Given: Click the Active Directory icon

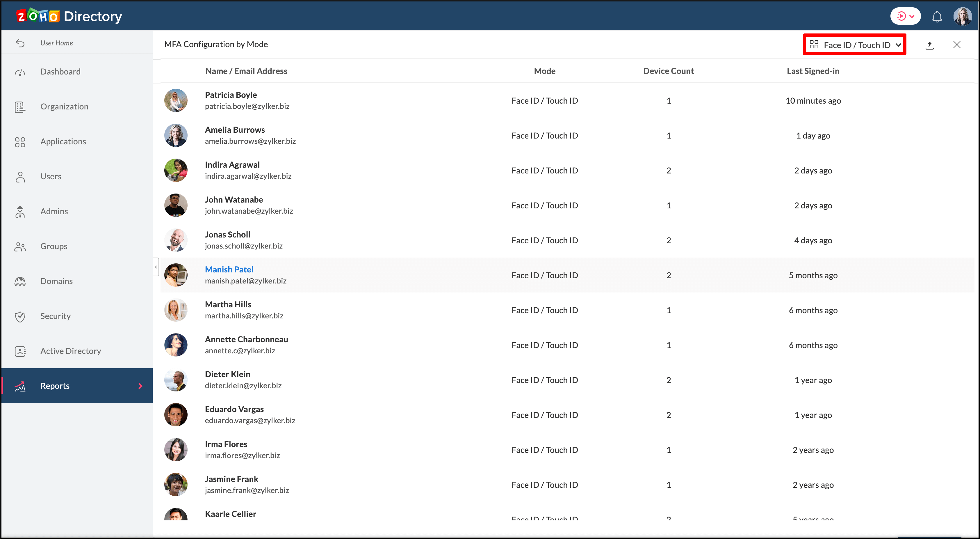Looking at the screenshot, I should pos(20,351).
